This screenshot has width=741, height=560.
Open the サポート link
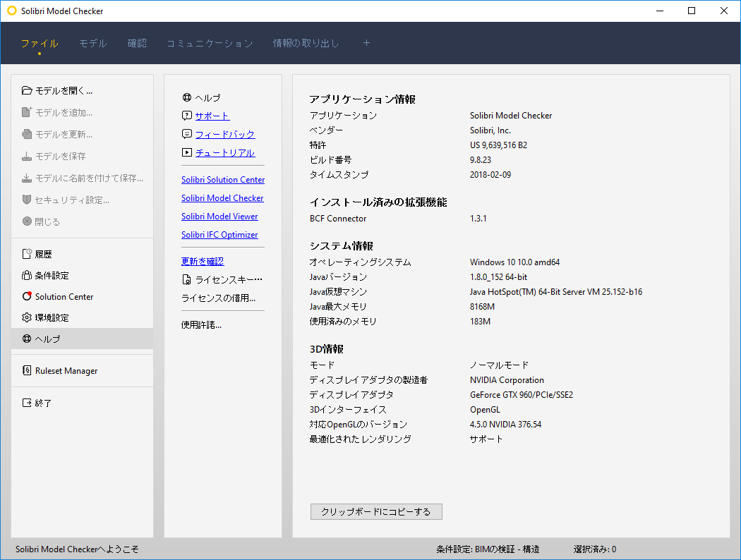(x=212, y=116)
